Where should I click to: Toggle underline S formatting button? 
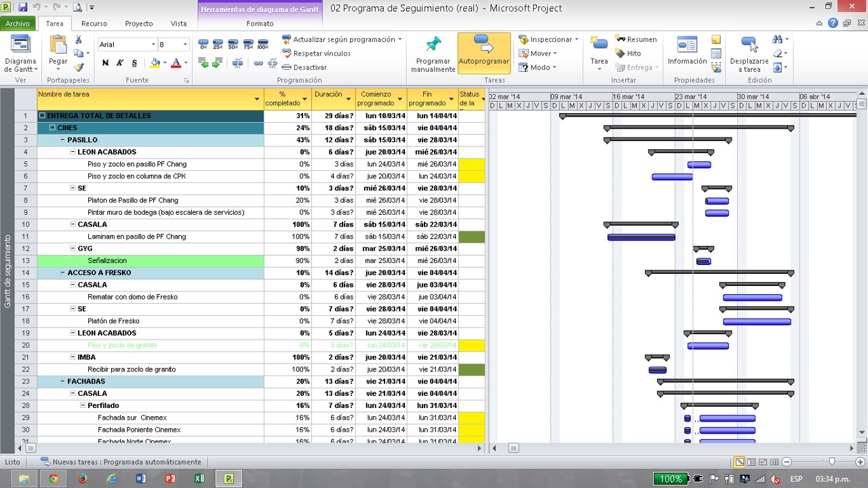tap(134, 63)
